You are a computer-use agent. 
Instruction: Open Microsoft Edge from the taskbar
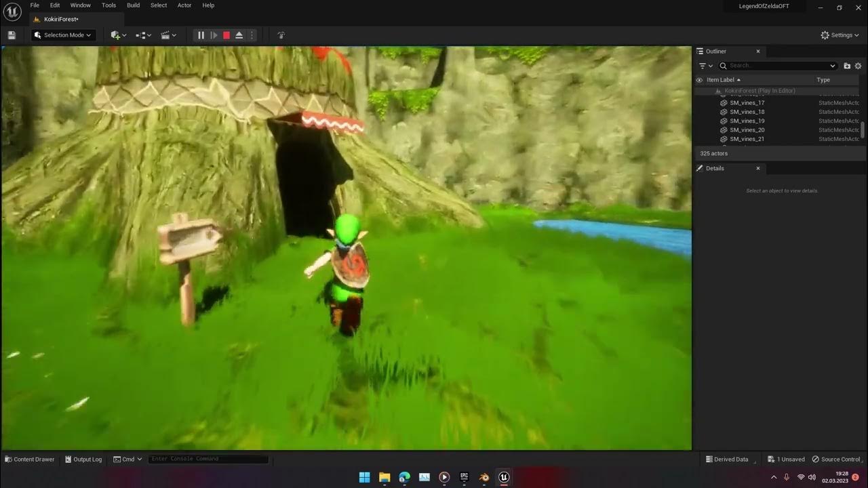404,477
